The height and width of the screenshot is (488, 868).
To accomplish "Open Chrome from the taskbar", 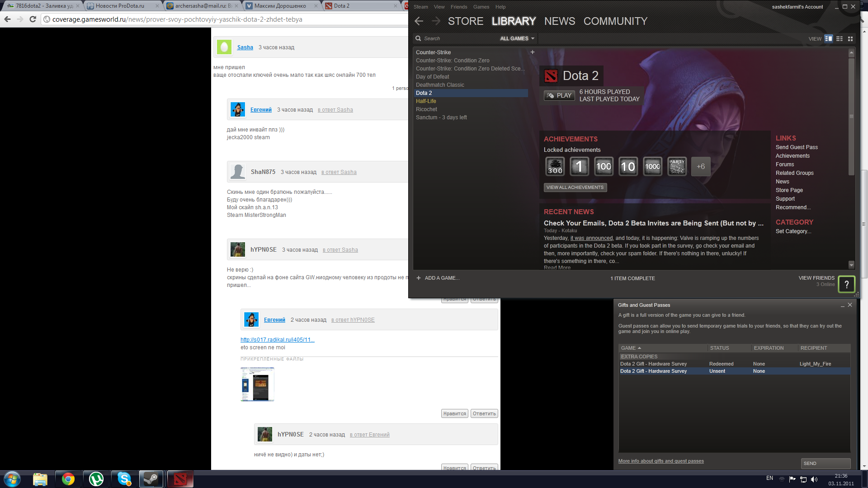I will (68, 479).
